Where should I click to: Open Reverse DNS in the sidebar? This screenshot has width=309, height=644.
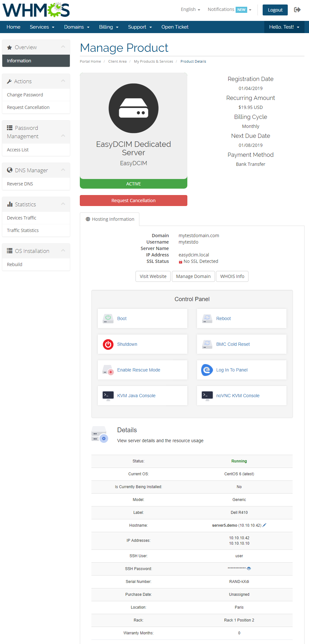(x=36, y=184)
